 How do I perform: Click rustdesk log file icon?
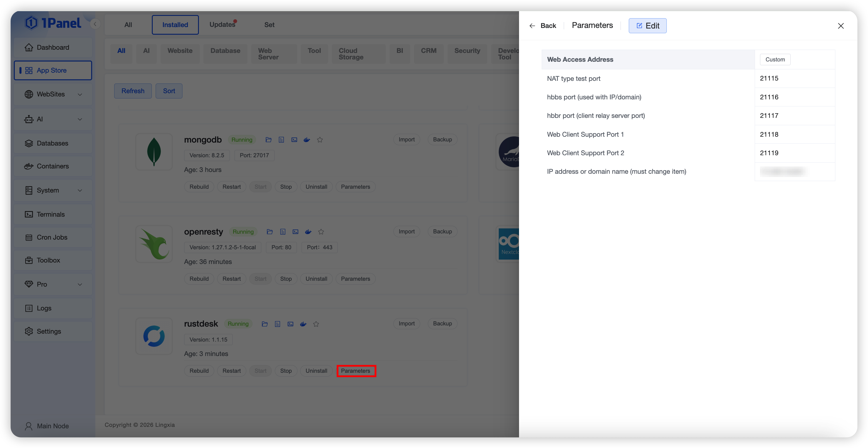coord(277,324)
